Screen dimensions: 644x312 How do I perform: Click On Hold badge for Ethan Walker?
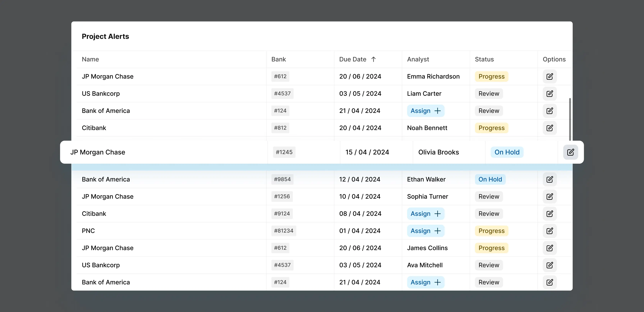(490, 180)
